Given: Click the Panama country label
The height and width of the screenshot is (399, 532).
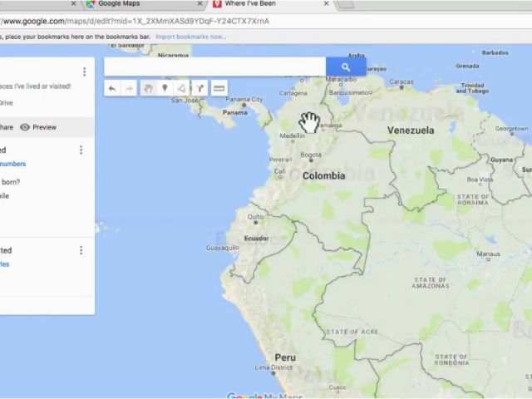Looking at the screenshot, I should point(234,113).
